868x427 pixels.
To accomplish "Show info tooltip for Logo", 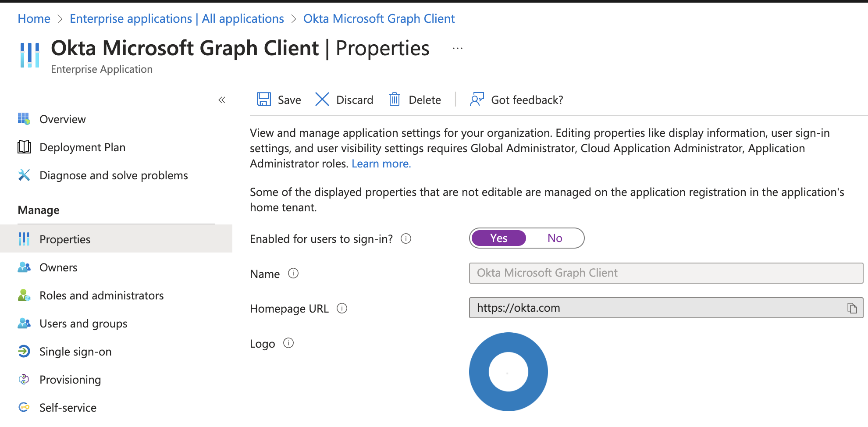I will [x=288, y=343].
